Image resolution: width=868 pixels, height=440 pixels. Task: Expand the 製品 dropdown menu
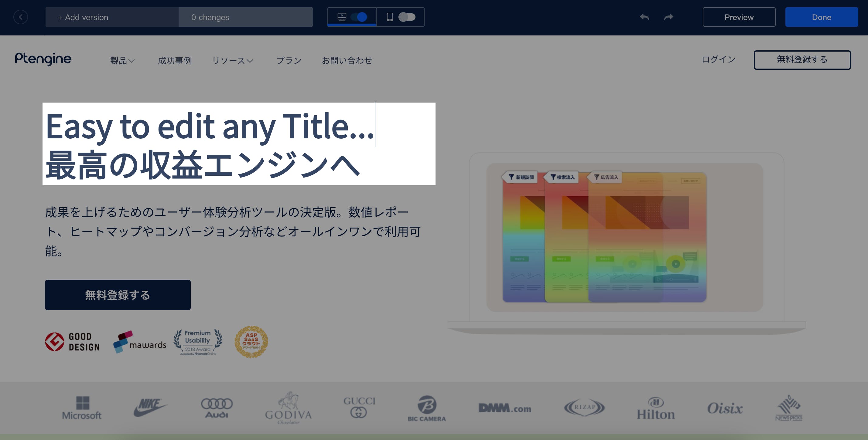point(122,61)
